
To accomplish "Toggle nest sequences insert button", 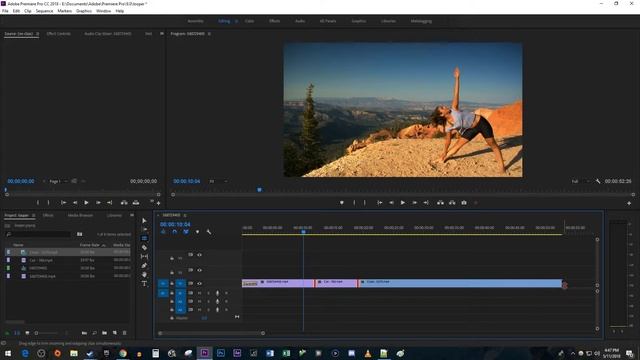I will (x=163, y=232).
